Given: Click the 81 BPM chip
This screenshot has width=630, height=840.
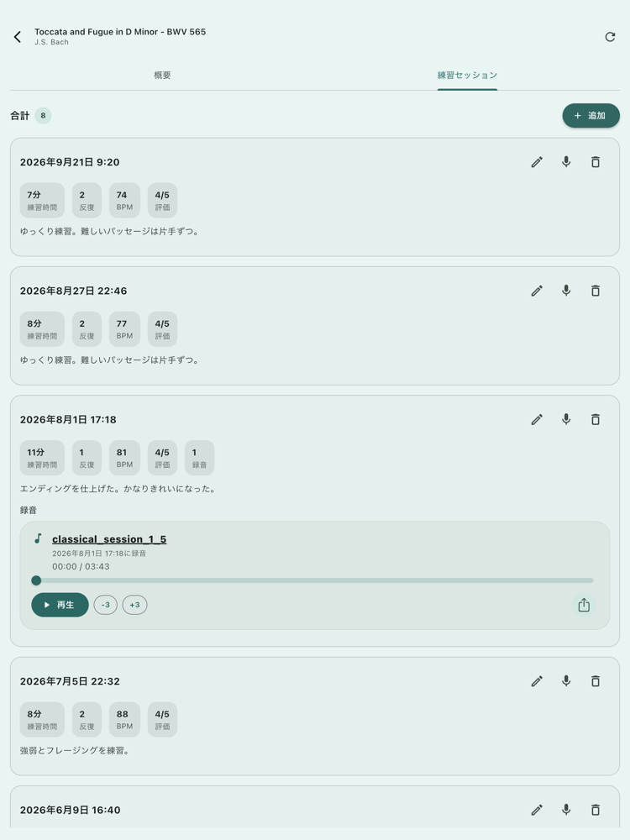Looking at the screenshot, I should 124,458.
